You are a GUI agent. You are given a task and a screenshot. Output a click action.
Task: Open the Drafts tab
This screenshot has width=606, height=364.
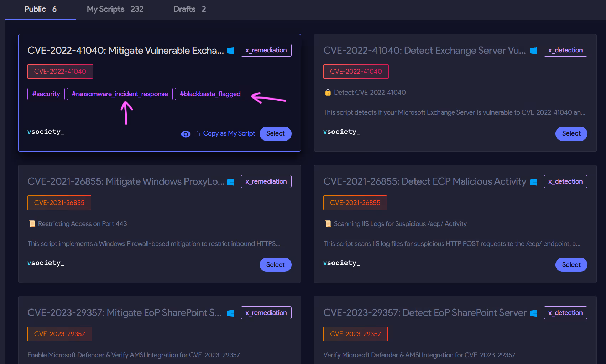click(189, 9)
